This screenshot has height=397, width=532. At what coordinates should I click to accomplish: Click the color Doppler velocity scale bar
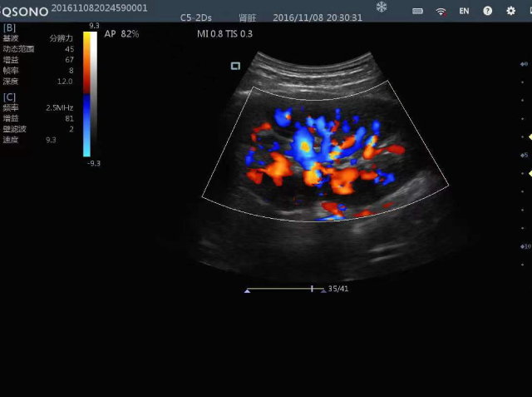tap(88, 93)
